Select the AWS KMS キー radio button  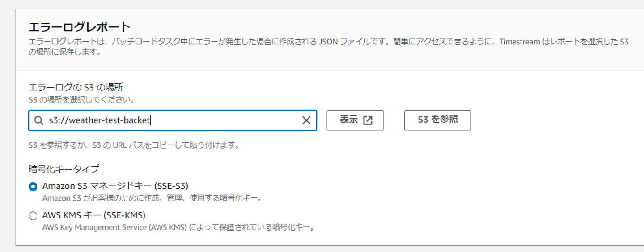33,216
